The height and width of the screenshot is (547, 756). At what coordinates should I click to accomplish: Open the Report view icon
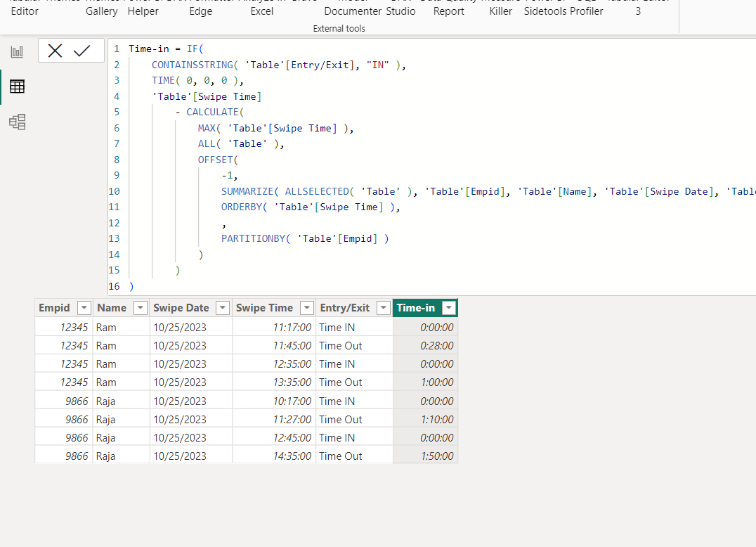[17, 51]
